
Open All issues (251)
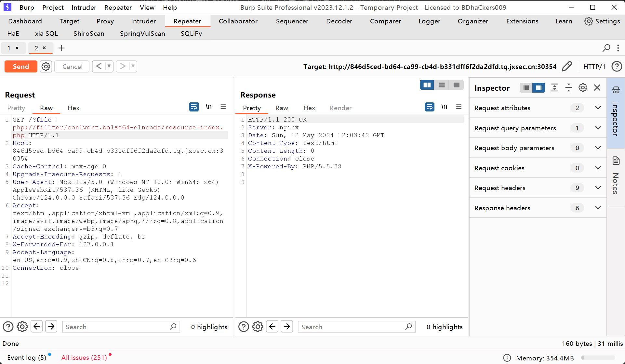(84, 357)
